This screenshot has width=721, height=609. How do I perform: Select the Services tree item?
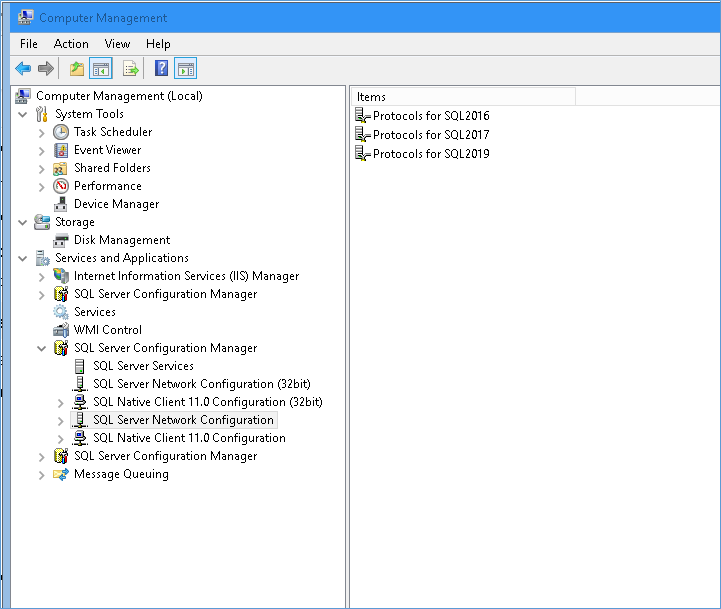[x=95, y=312]
